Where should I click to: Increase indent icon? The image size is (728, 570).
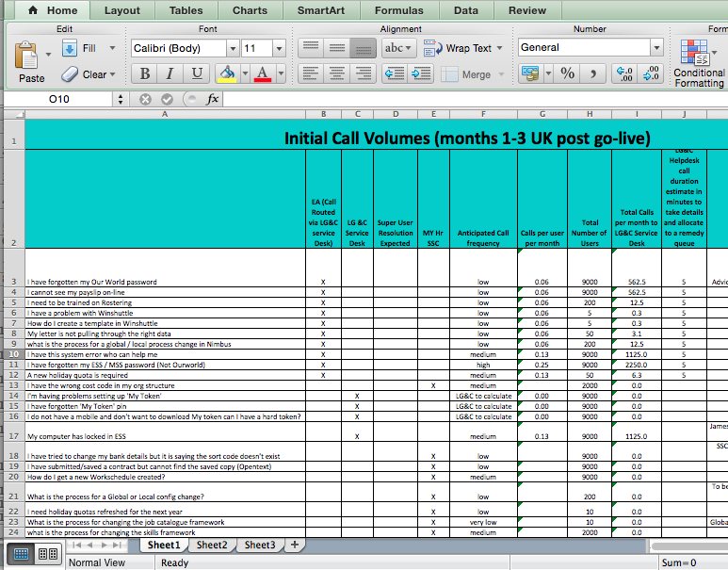click(x=421, y=73)
